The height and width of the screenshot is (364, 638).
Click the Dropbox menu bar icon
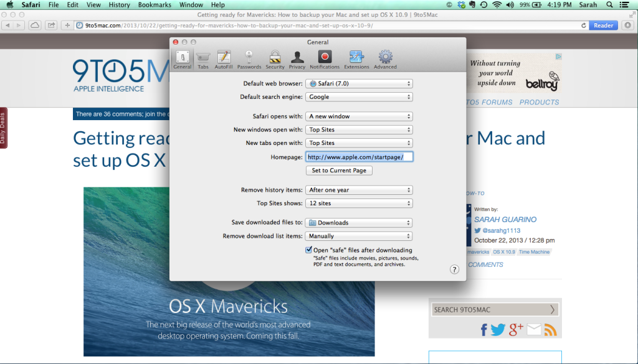tap(461, 5)
